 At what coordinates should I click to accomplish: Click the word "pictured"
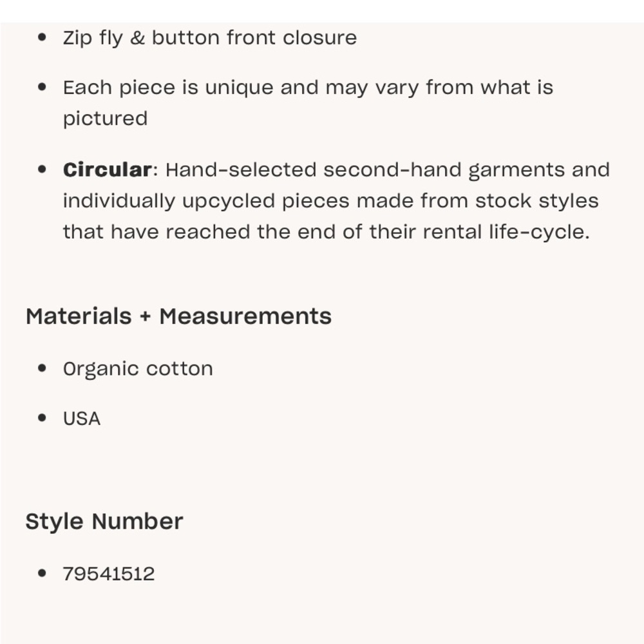tap(105, 118)
